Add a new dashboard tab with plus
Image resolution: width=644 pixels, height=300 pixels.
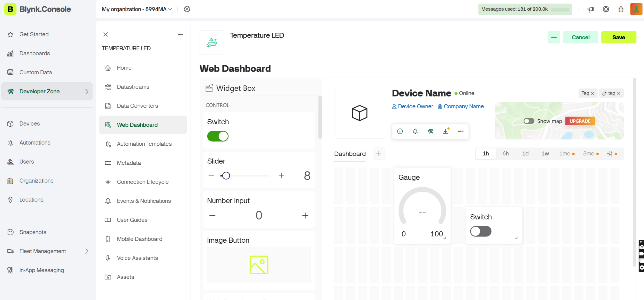(378, 154)
